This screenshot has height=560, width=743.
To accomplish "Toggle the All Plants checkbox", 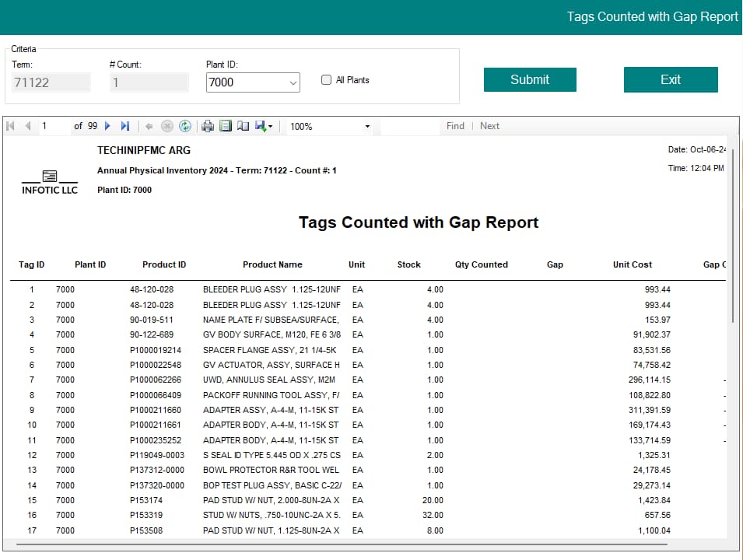I will [326, 79].
